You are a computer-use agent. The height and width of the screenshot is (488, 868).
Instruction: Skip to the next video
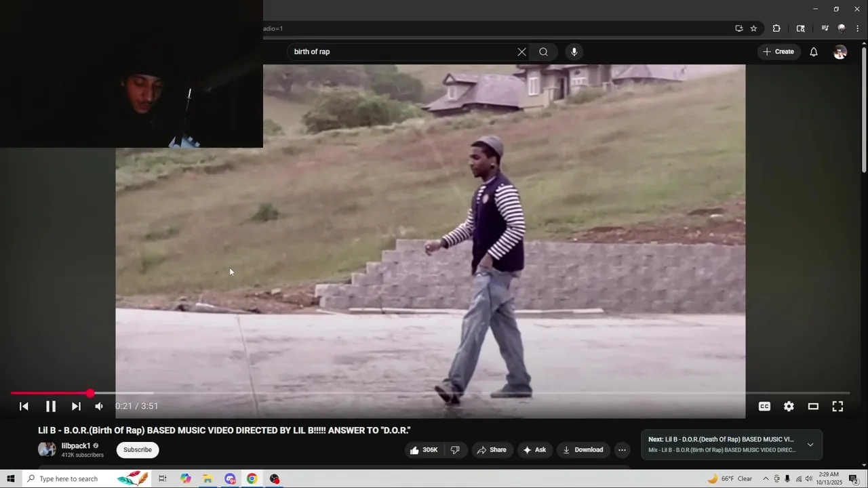point(76,407)
